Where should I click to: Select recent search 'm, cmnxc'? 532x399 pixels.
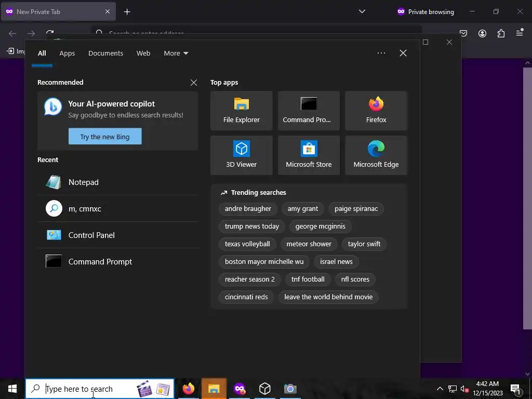pos(118,209)
